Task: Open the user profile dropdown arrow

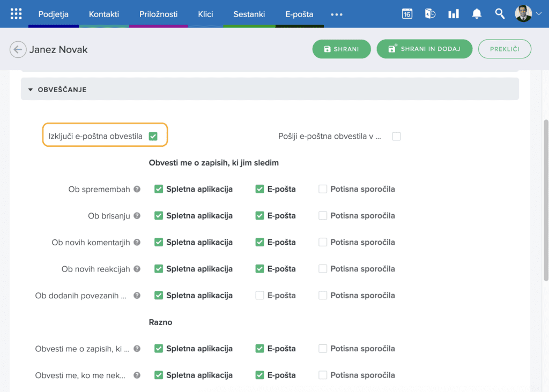Action: point(539,14)
